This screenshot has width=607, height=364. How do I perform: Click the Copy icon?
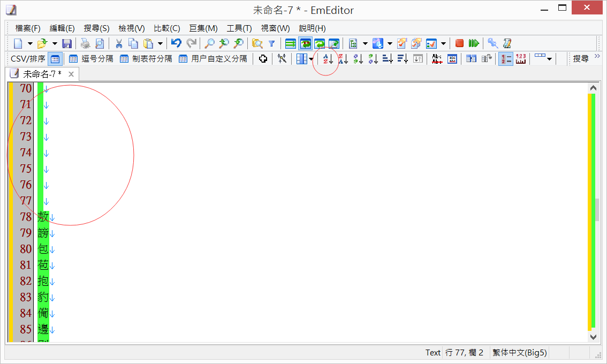[x=133, y=43]
